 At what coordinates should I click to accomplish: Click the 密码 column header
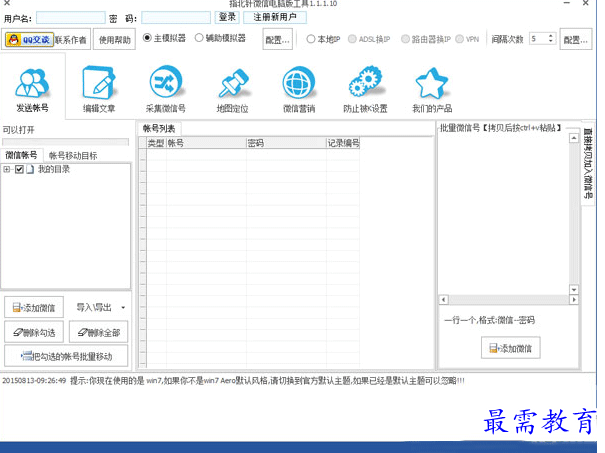pos(286,143)
